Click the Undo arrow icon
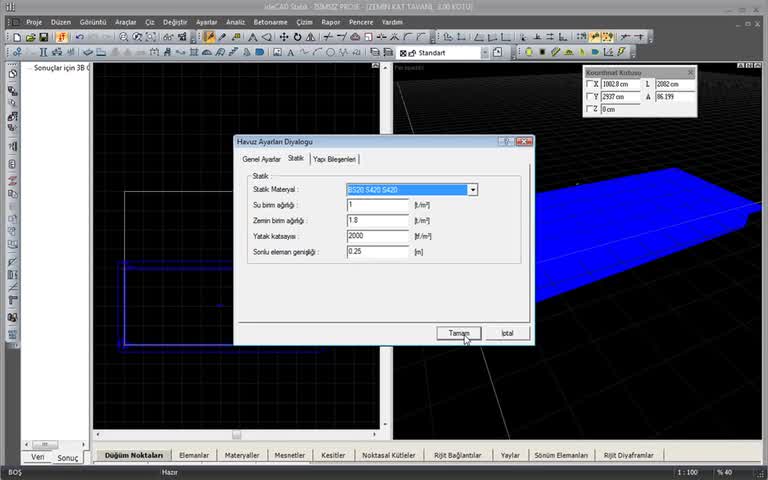768x480 pixels. (x=79, y=37)
